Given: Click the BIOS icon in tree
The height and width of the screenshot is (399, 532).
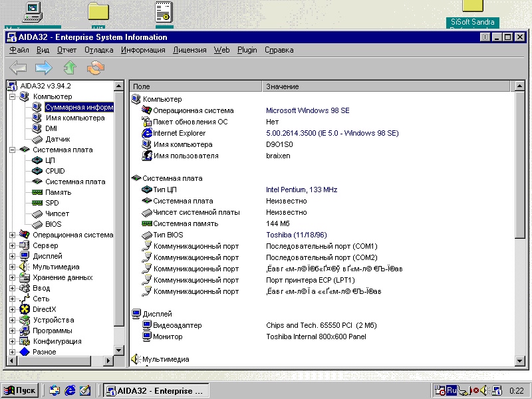Looking at the screenshot, I should click(x=37, y=224).
